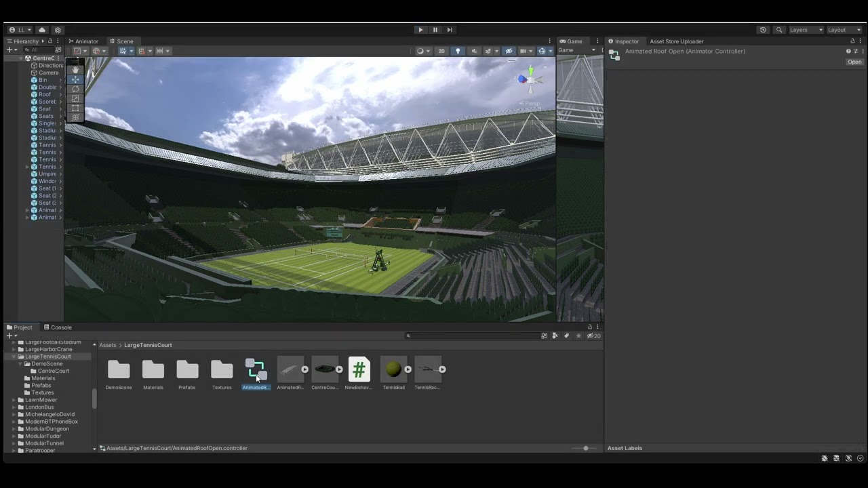Click the scene orientation gizmo

click(x=530, y=79)
